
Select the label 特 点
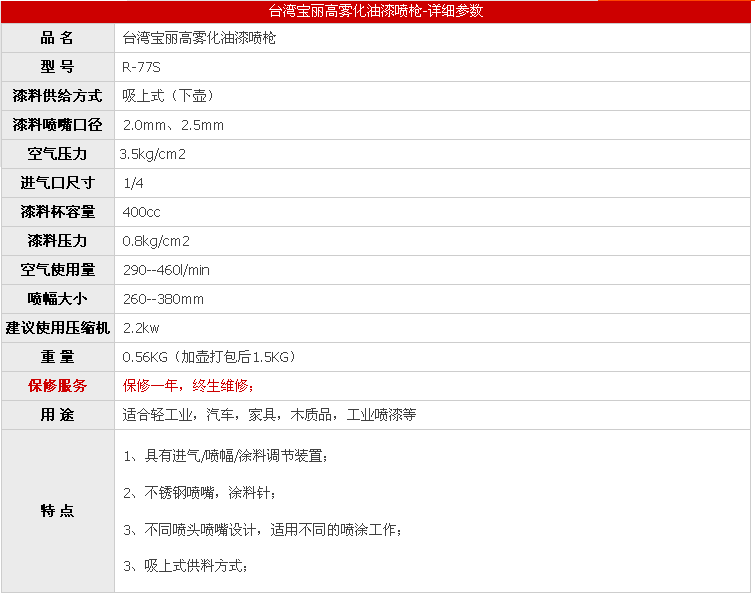tap(57, 511)
